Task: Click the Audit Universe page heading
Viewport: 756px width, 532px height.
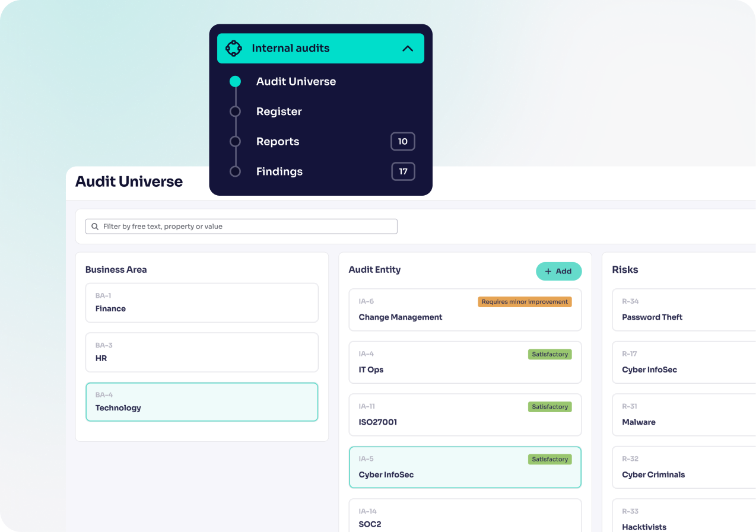Action: coord(129,181)
